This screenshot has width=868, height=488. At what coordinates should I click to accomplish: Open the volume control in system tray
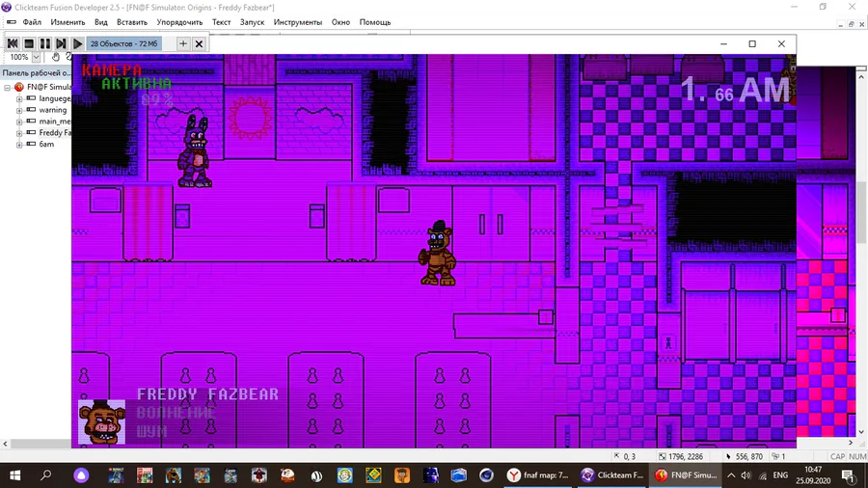[746, 475]
